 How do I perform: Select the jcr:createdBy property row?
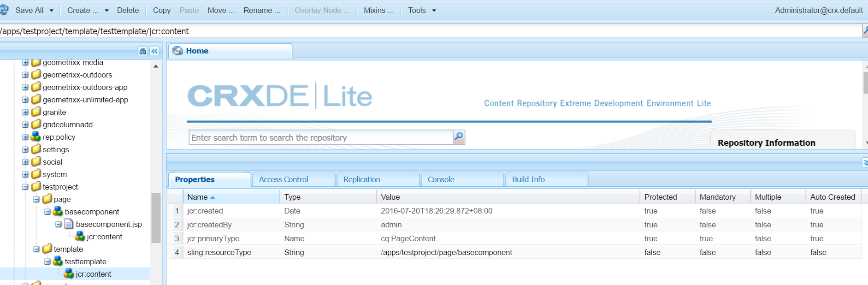(x=514, y=225)
